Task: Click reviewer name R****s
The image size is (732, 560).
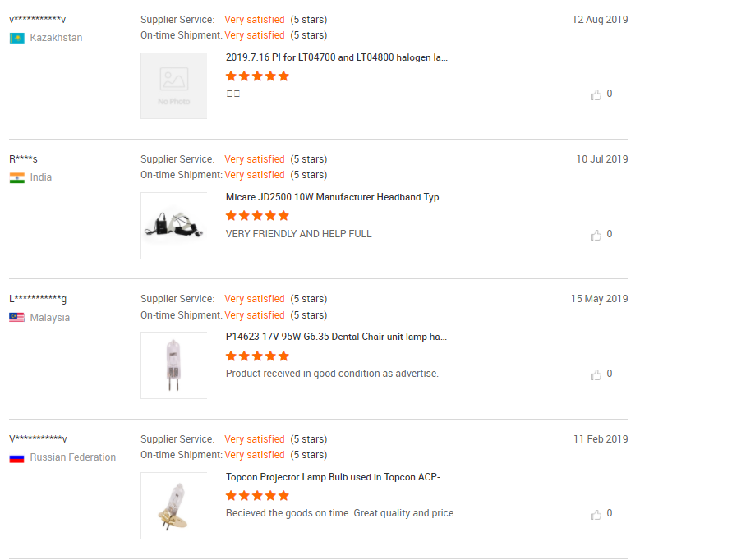Action: (x=23, y=159)
